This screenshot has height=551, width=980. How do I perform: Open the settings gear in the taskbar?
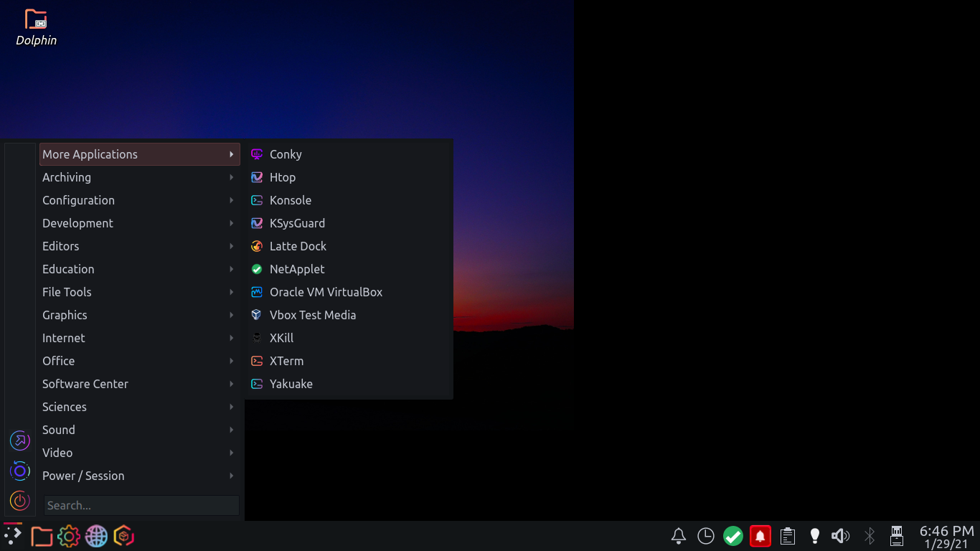69,536
